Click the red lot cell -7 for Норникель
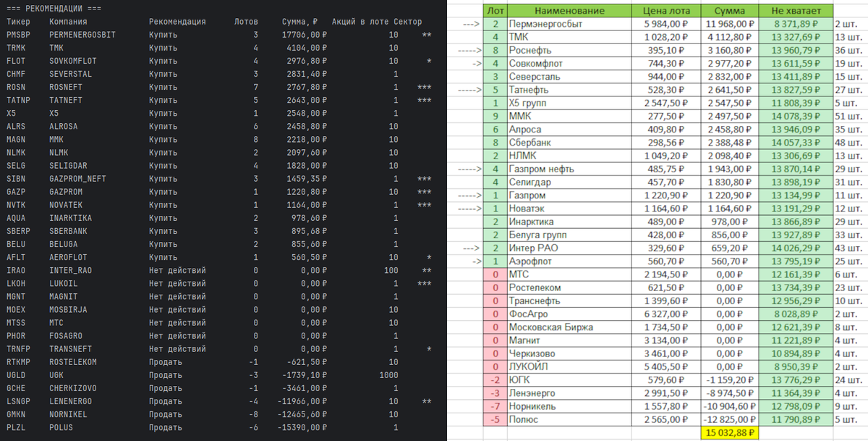 [x=495, y=406]
